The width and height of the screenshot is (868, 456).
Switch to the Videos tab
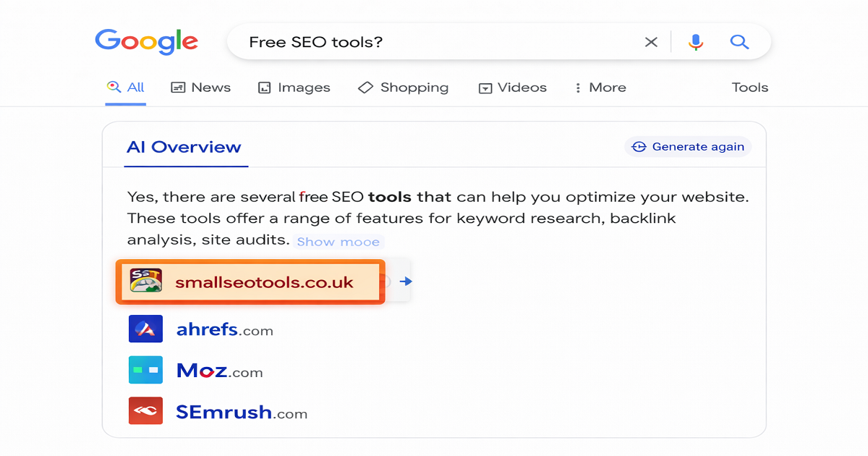click(x=512, y=87)
